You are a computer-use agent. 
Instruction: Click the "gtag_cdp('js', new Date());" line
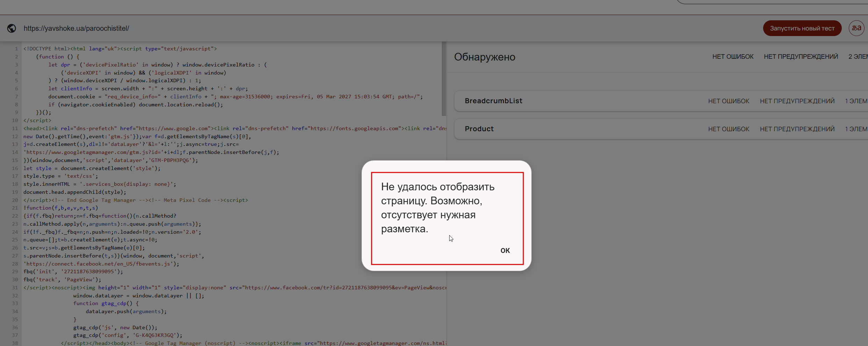[x=115, y=327]
